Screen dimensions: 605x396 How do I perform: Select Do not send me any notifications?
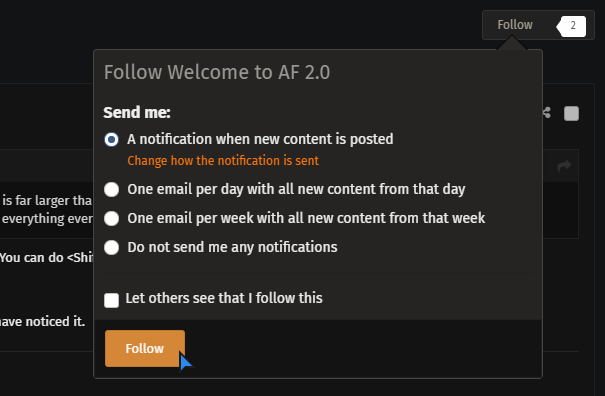click(x=112, y=247)
